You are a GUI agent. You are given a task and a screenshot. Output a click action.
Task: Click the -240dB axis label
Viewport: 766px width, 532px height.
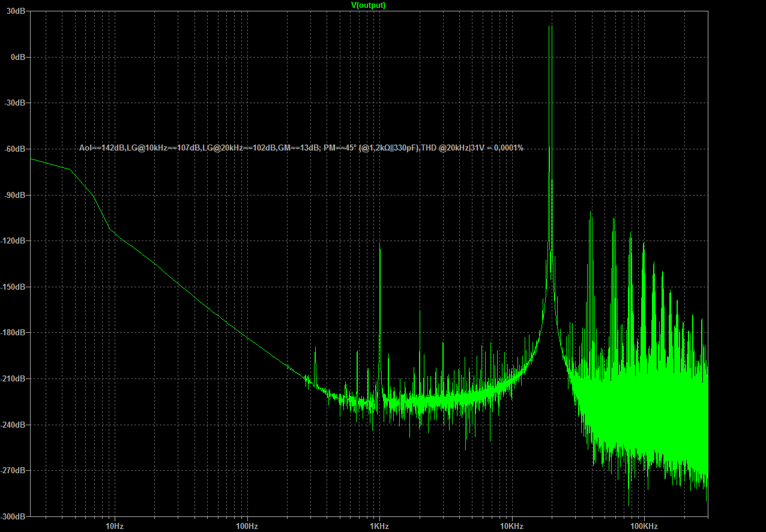coord(13,425)
